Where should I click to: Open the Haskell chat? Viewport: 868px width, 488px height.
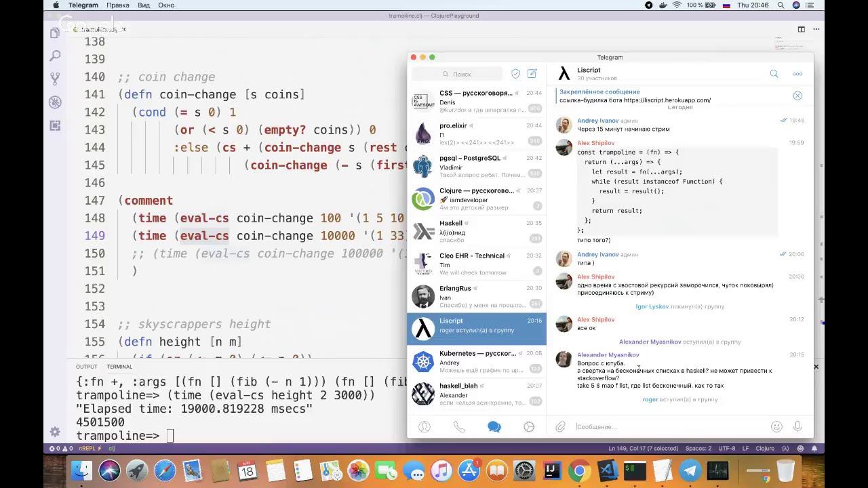tap(477, 231)
